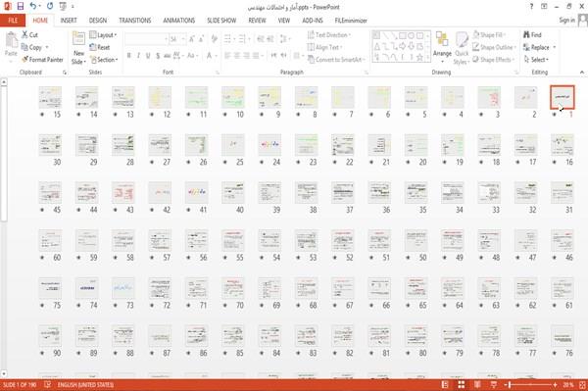Open the REVIEW tab
588x391 pixels.
[x=257, y=21]
